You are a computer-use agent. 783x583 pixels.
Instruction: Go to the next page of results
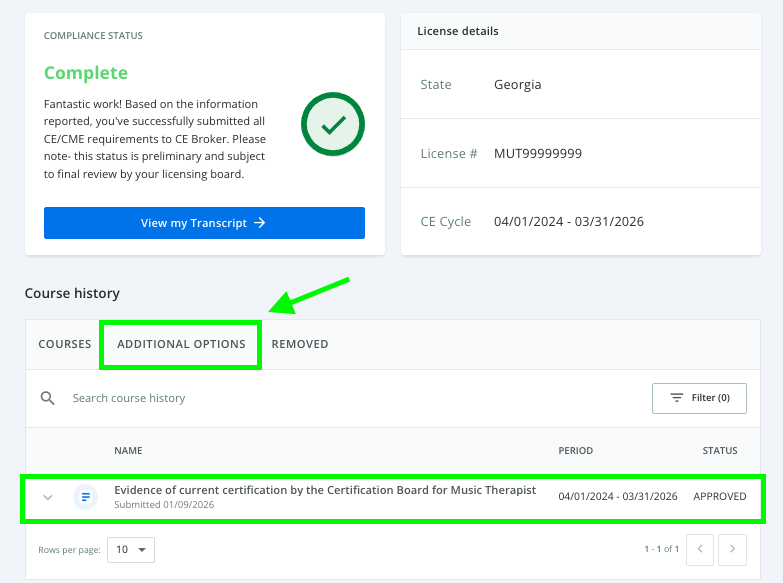click(x=733, y=549)
